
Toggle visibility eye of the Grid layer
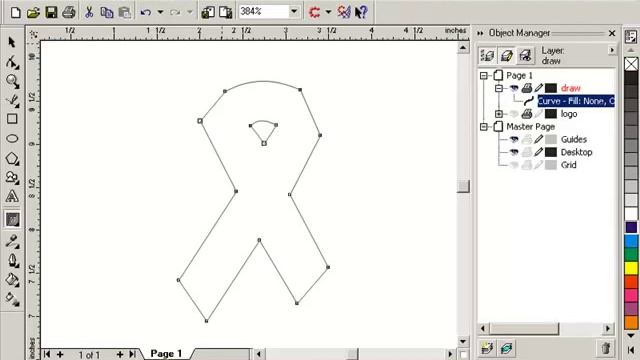coord(513,165)
